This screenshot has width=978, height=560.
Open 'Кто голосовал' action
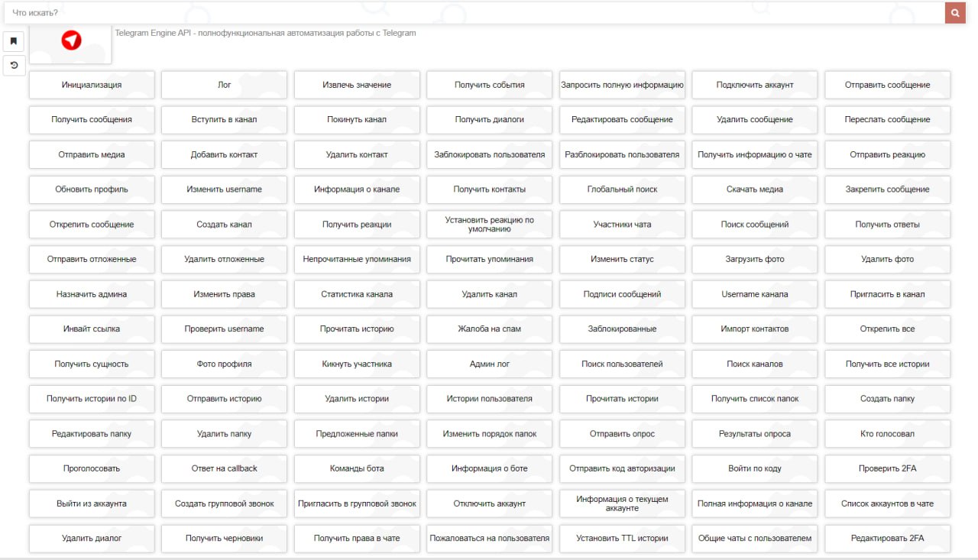(x=888, y=434)
